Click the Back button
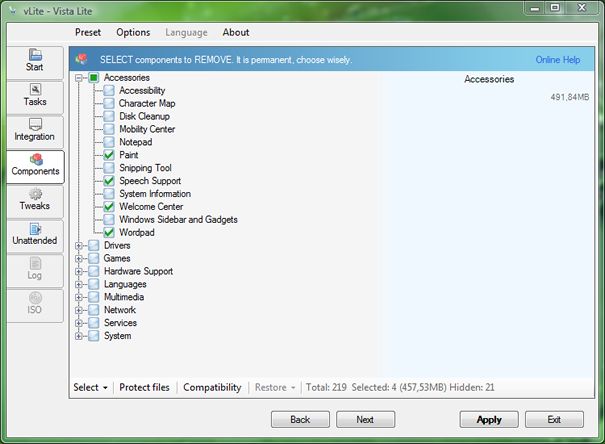Viewport: 605px width, 444px height. [x=300, y=419]
